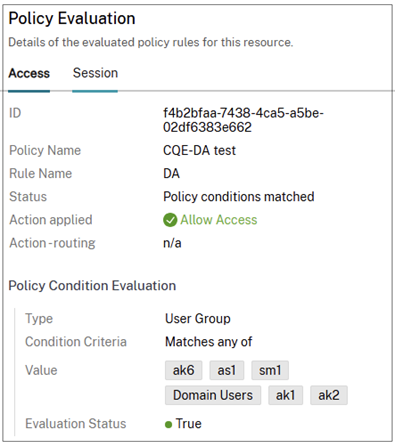395x446 pixels.
Task: Click the green dot beside True
Action: click(x=168, y=425)
